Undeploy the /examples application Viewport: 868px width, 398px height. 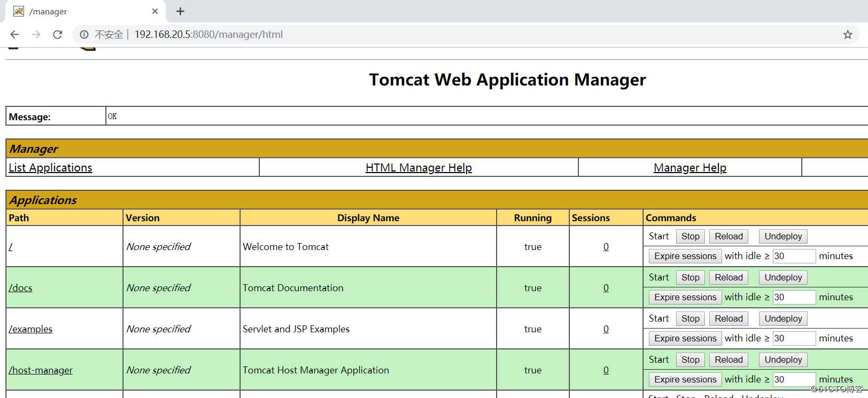[783, 319]
